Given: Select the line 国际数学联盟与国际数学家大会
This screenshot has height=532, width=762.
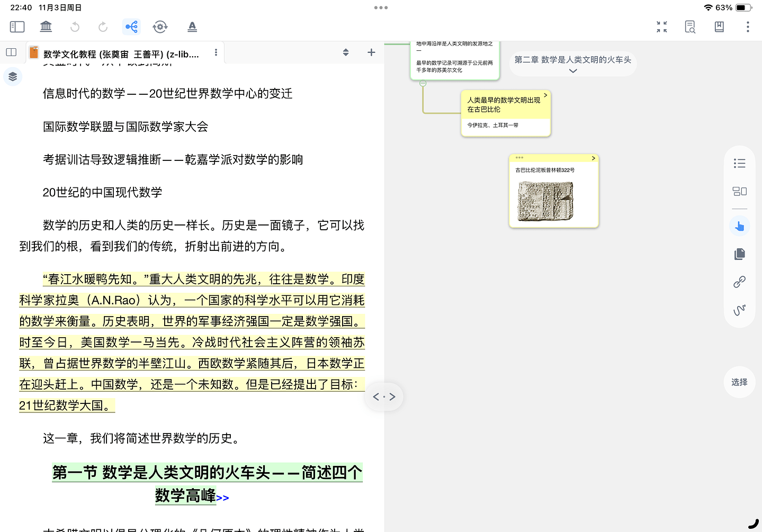Looking at the screenshot, I should point(125,127).
